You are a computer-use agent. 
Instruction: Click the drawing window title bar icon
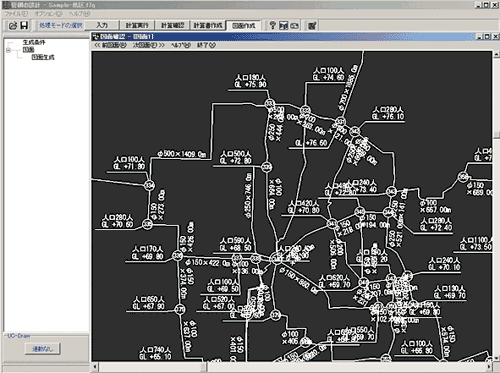(x=96, y=37)
